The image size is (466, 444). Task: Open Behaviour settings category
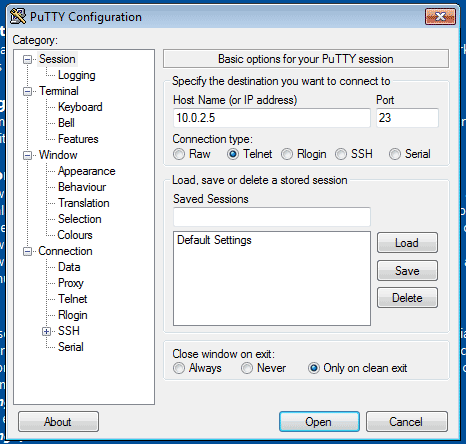pyautogui.click(x=82, y=187)
